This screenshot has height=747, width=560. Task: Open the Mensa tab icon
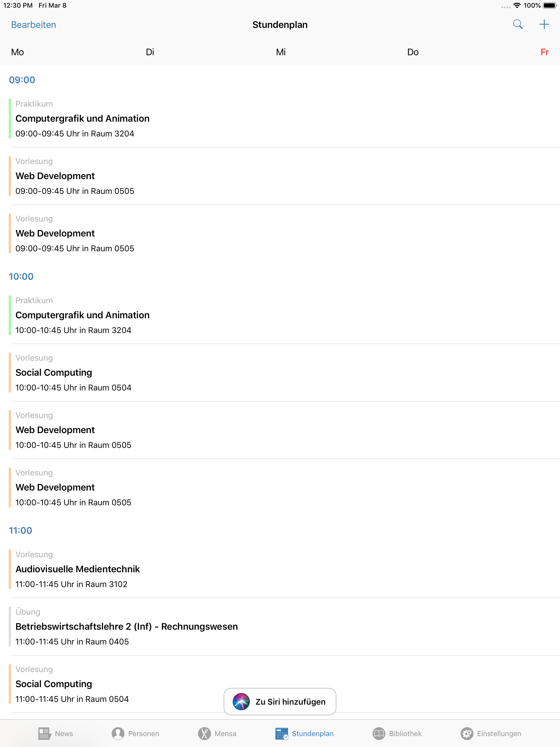click(x=204, y=733)
